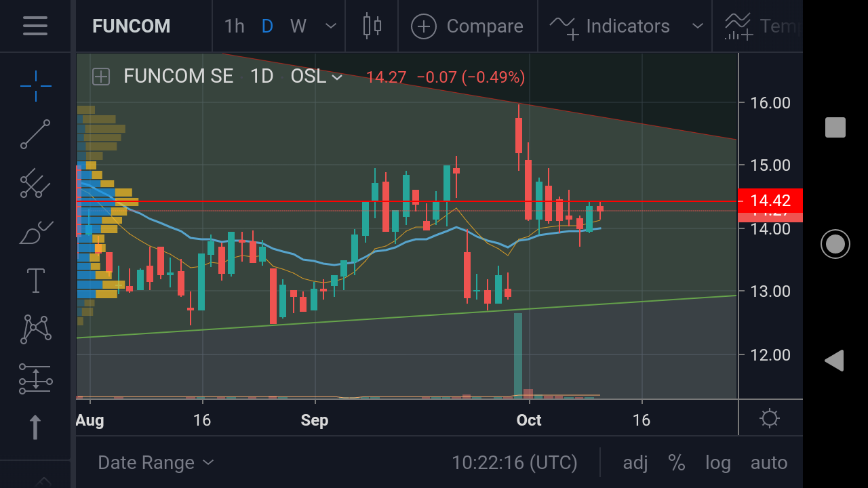868x488 pixels.
Task: Click the 14.42 red price label
Action: tap(770, 200)
